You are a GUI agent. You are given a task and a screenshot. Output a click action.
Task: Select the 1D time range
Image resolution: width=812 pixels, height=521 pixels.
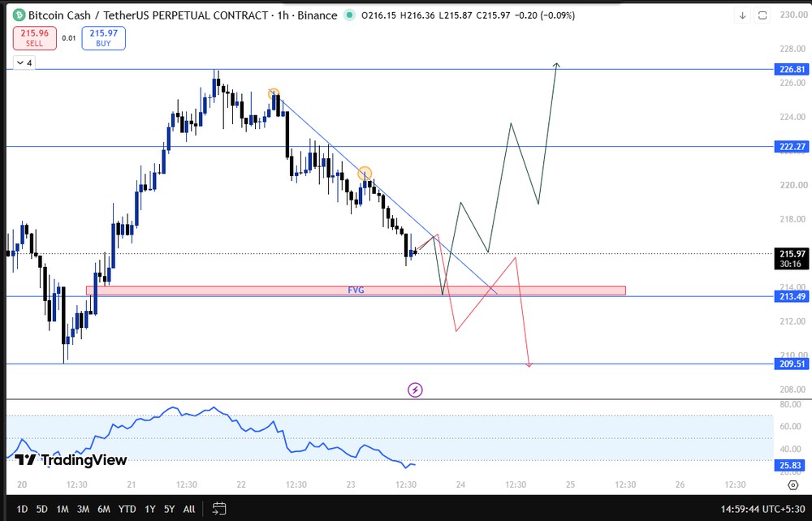coord(22,509)
